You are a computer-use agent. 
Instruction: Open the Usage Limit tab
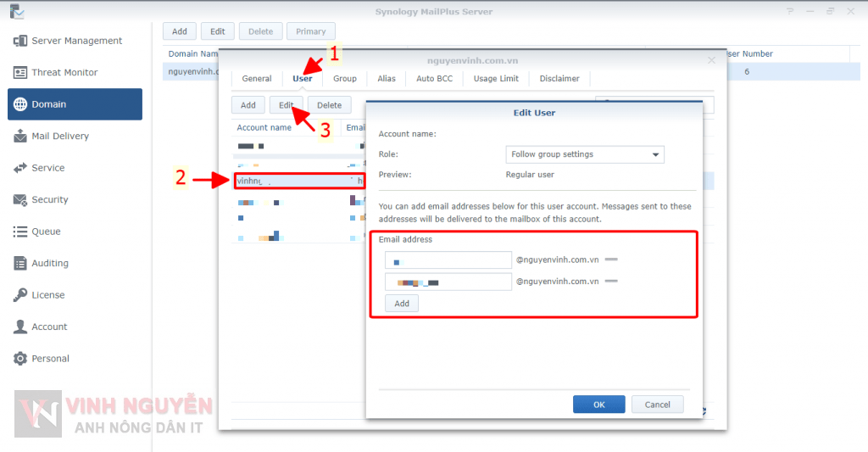[x=496, y=79]
